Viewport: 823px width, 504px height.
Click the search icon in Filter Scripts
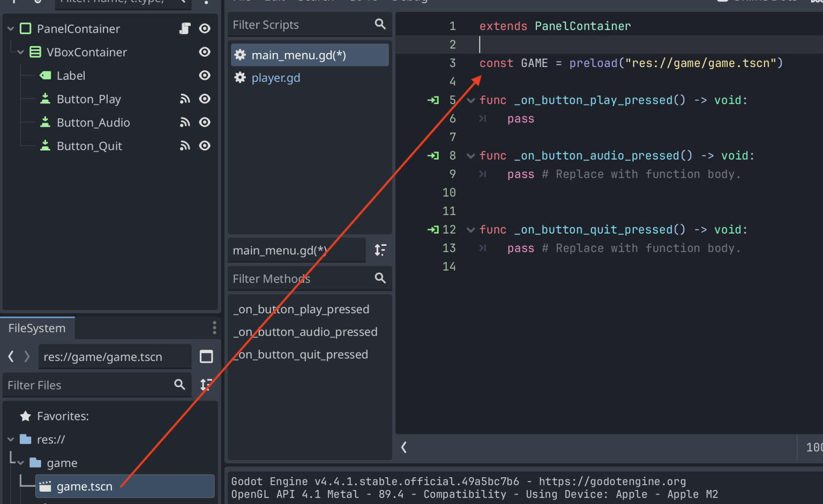380,24
